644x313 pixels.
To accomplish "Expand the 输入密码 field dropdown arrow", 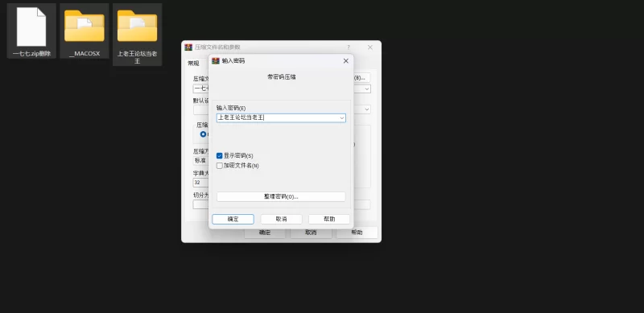I will click(341, 118).
